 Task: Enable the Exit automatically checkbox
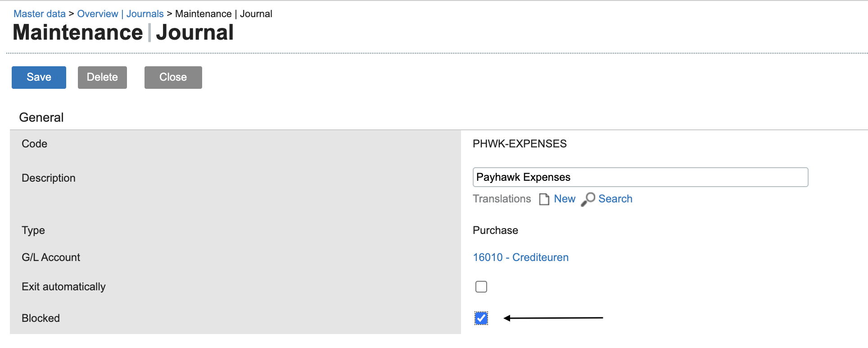tap(481, 286)
